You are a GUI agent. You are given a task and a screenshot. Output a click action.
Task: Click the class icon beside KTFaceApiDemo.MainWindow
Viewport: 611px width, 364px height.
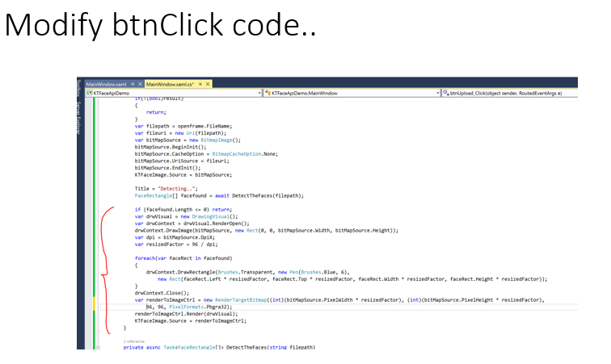[268, 94]
